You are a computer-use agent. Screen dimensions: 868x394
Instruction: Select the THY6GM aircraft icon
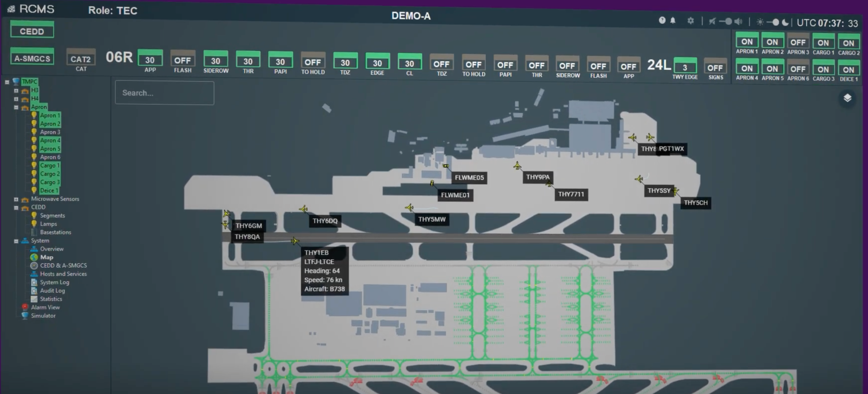pos(226,213)
